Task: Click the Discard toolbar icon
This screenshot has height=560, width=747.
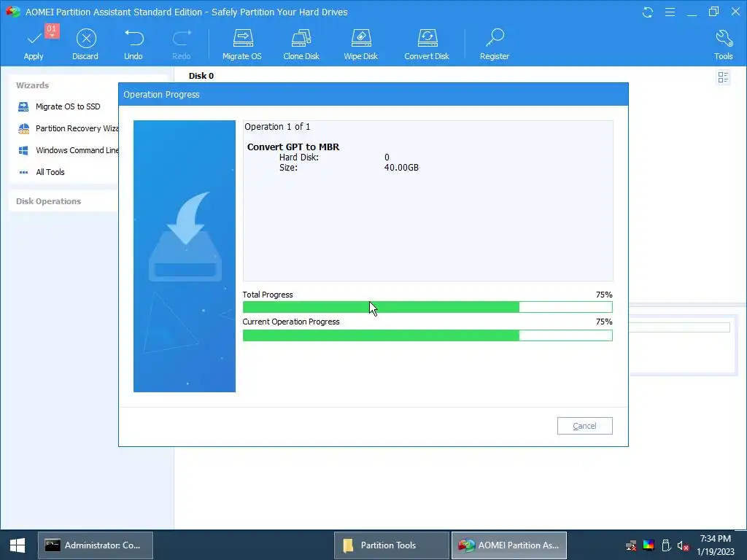Action: 86,39
